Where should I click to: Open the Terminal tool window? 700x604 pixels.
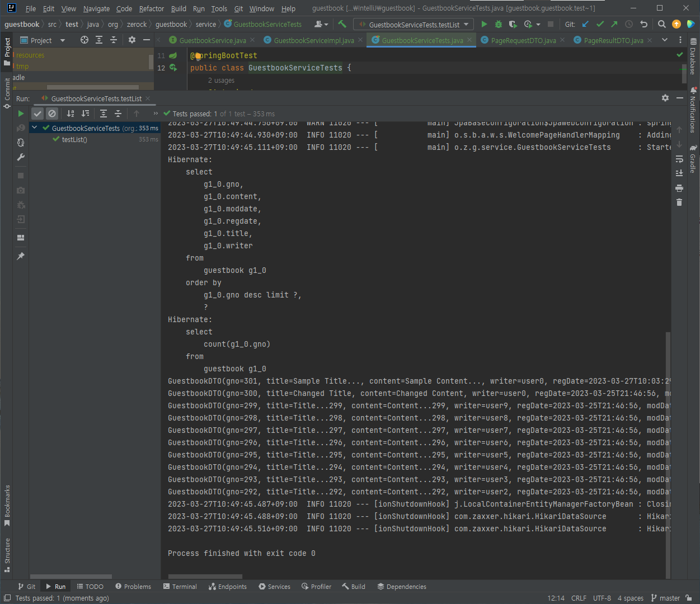coord(180,587)
